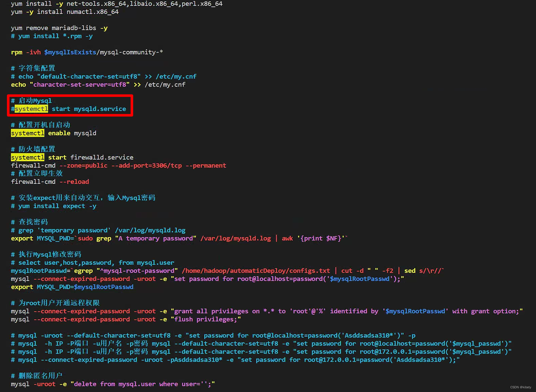Click the option '--add-port=3306/tcp'

pyautogui.click(x=146, y=166)
